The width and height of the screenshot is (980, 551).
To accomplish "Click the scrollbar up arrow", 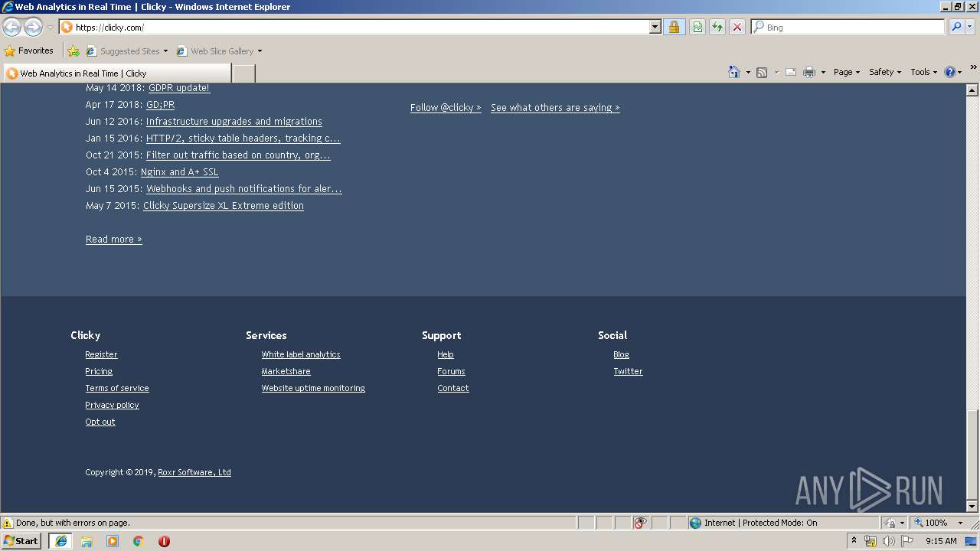I will coord(972,90).
